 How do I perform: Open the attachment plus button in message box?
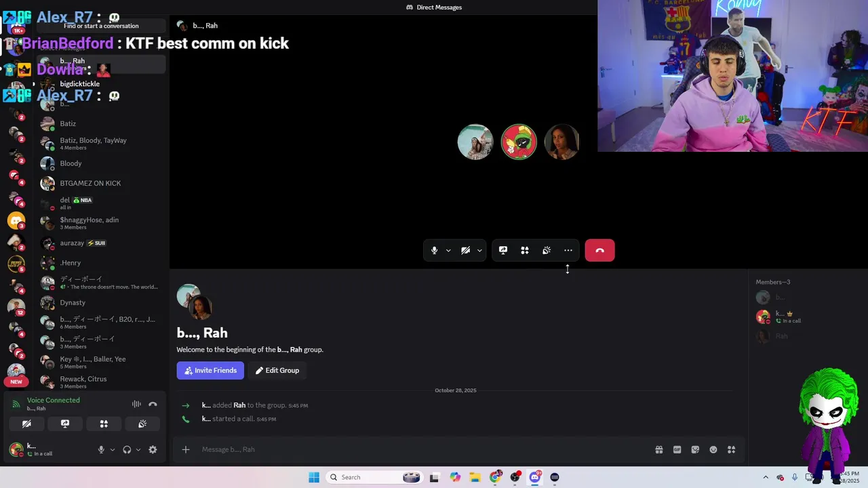186,449
